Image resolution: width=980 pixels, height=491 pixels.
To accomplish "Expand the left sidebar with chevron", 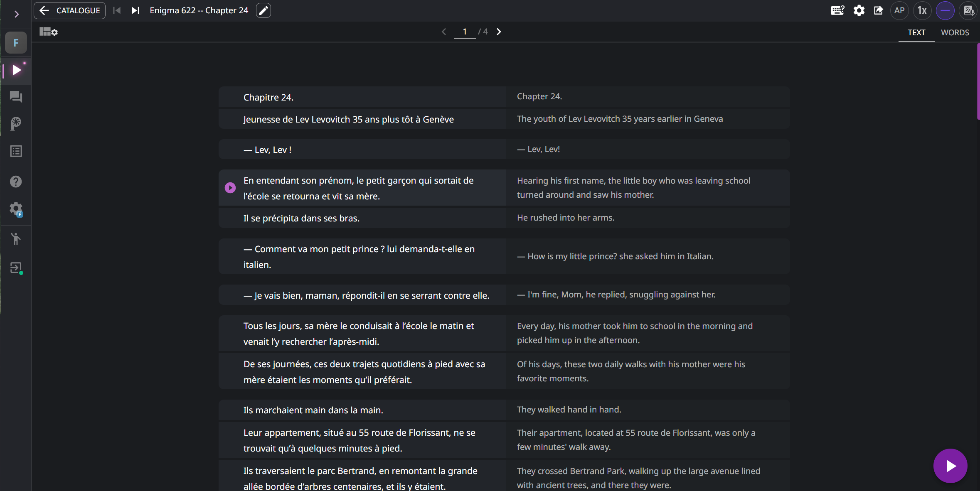I will [x=16, y=14].
